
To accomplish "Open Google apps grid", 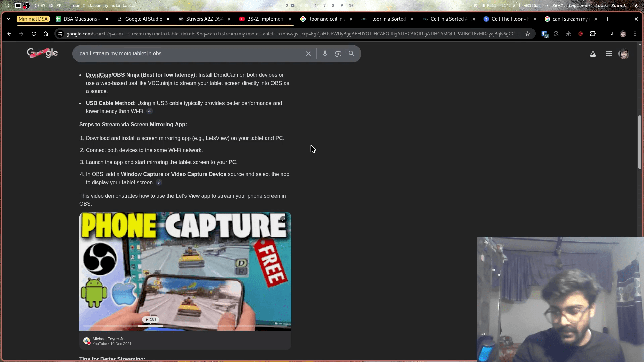I will [609, 54].
